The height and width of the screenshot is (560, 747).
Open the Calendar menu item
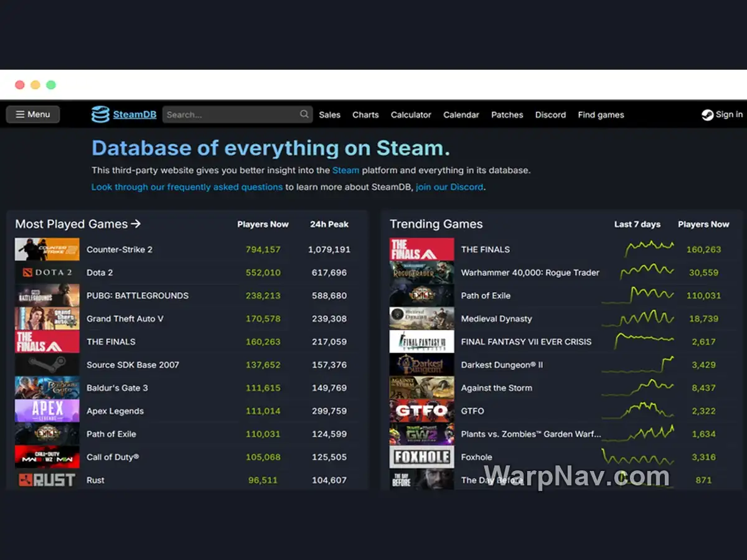(461, 114)
